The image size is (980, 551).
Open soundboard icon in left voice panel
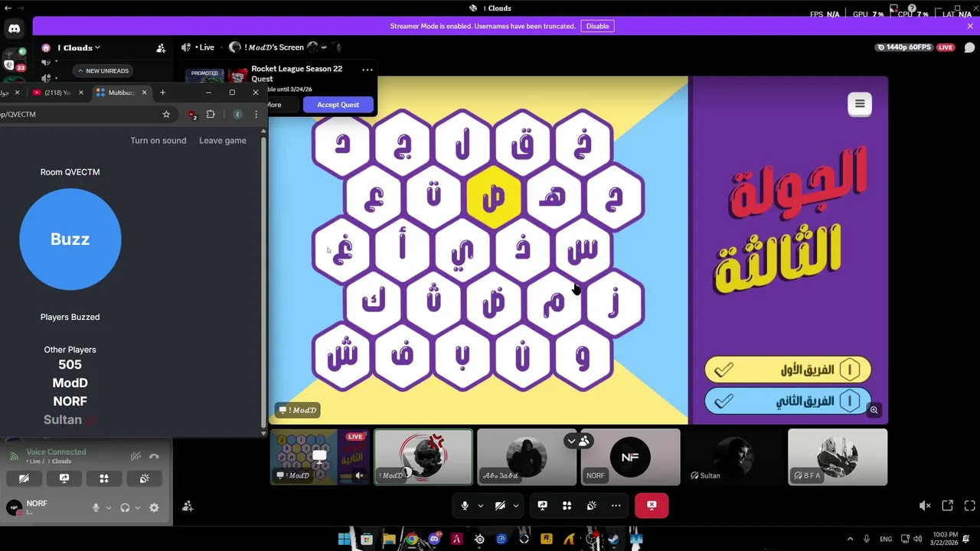(144, 478)
